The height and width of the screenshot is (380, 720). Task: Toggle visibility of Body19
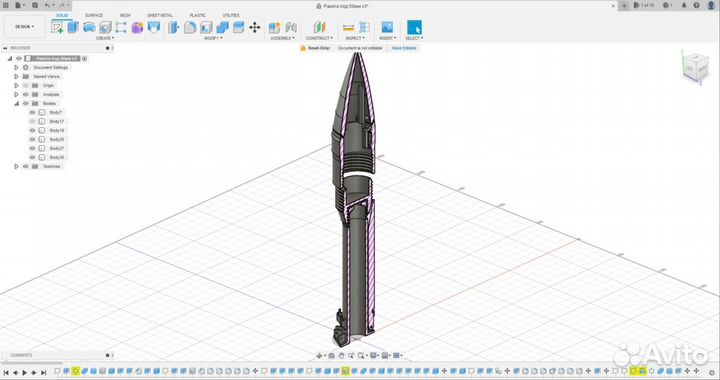[32, 130]
